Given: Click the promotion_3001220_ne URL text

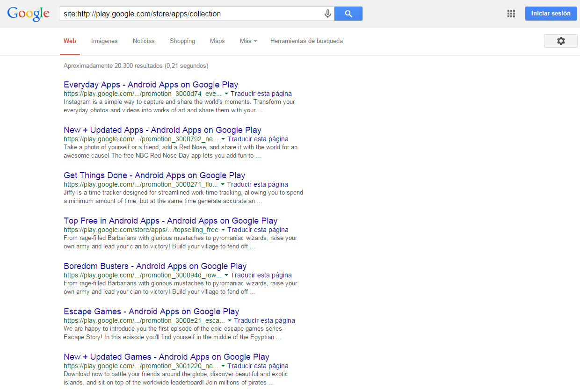Looking at the screenshot, I should click(141, 366).
